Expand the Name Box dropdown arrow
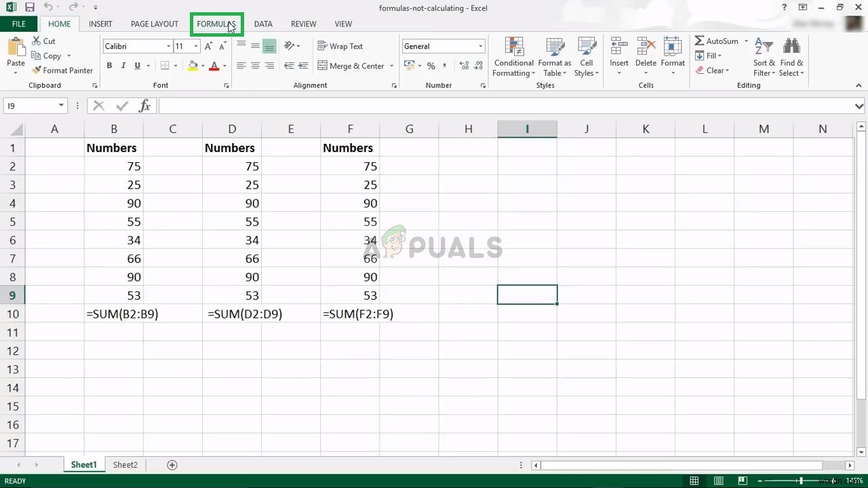 61,105
